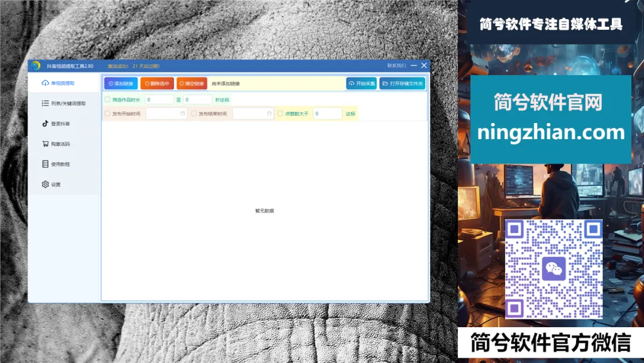The width and height of the screenshot is (644, 363).
Task: Click 打开存储文件夹 button
Action: pyautogui.click(x=402, y=84)
